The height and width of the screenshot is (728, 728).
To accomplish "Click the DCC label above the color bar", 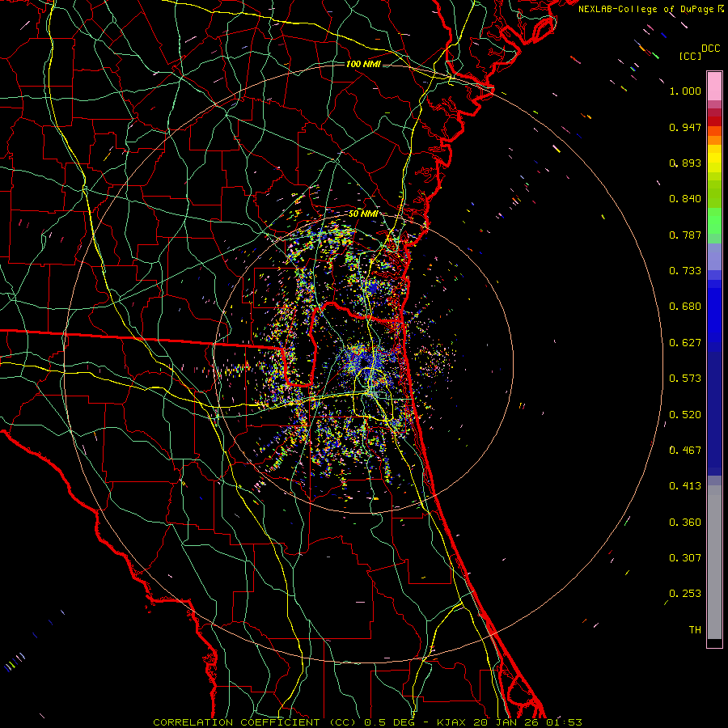I will [710, 49].
